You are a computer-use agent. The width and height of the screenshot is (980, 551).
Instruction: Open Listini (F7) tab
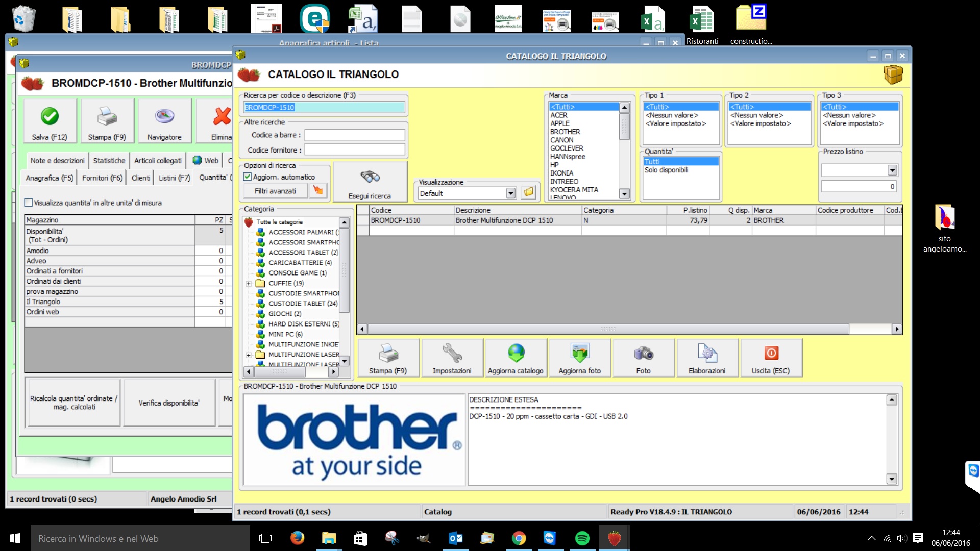pos(174,178)
